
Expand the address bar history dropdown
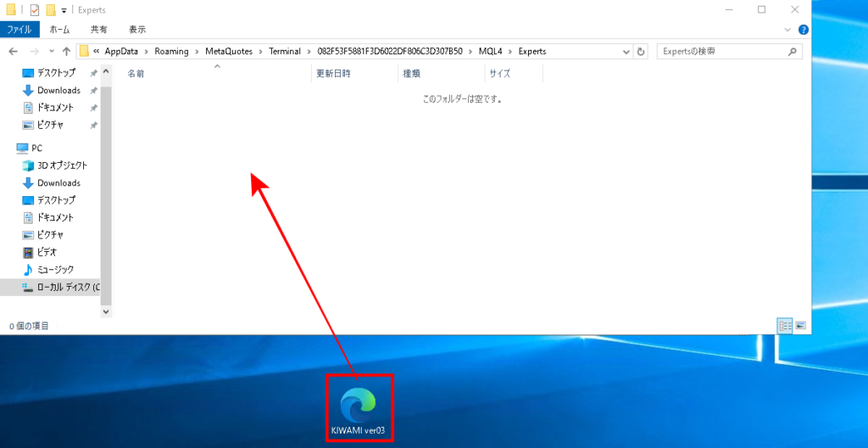point(626,52)
